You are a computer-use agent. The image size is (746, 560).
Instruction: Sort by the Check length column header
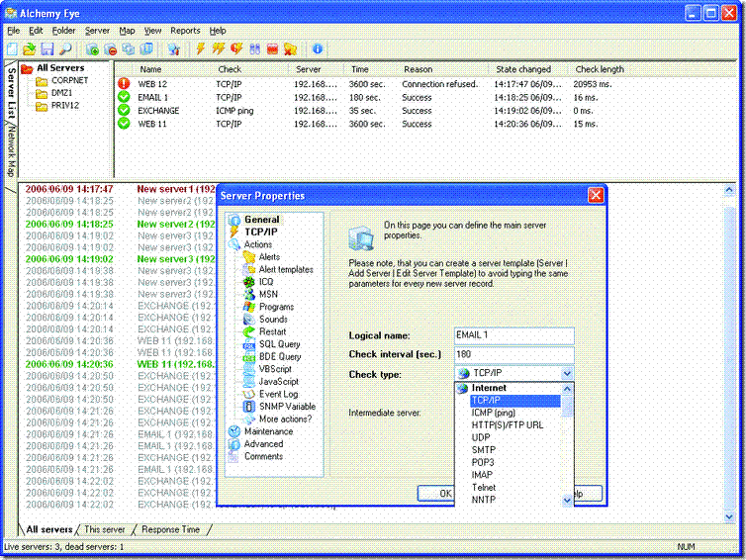[600, 69]
